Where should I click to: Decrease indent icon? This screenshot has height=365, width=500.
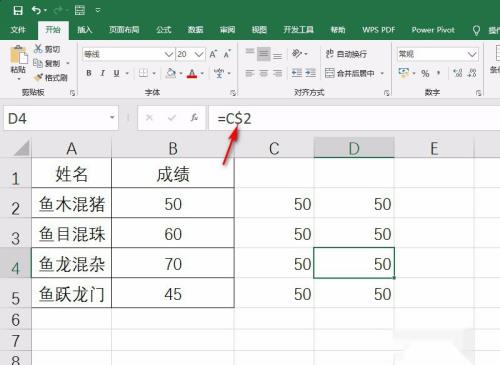(x=296, y=73)
